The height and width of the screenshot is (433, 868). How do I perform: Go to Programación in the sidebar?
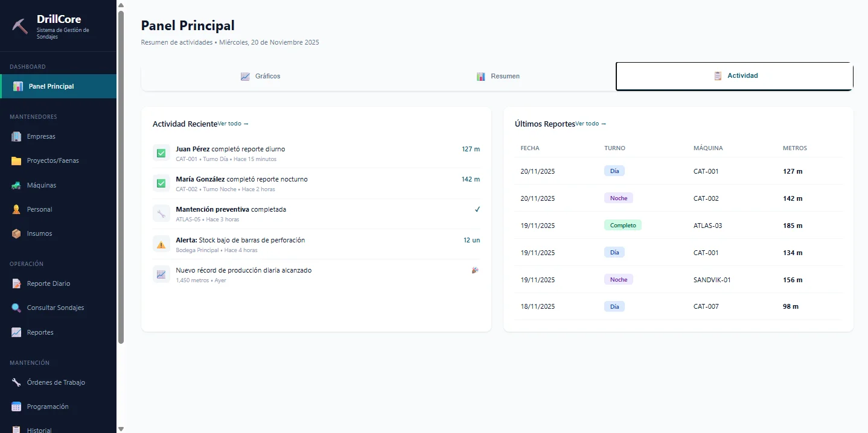pos(48,406)
